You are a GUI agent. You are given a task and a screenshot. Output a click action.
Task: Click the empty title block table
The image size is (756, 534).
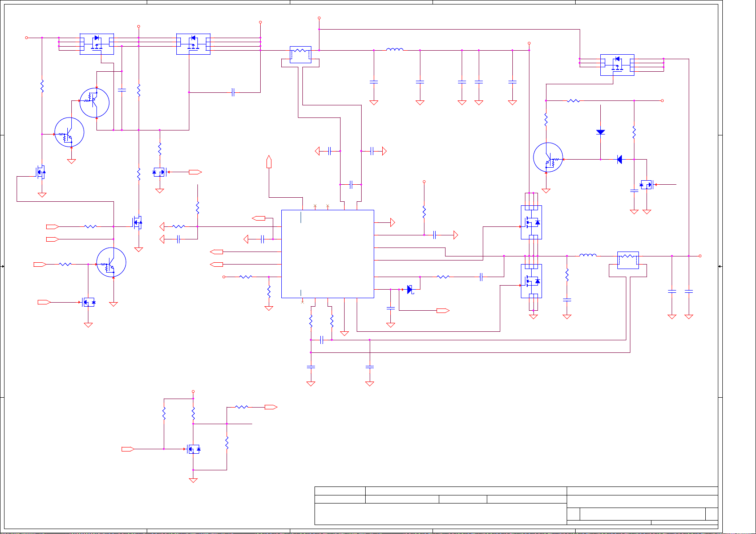(516, 505)
